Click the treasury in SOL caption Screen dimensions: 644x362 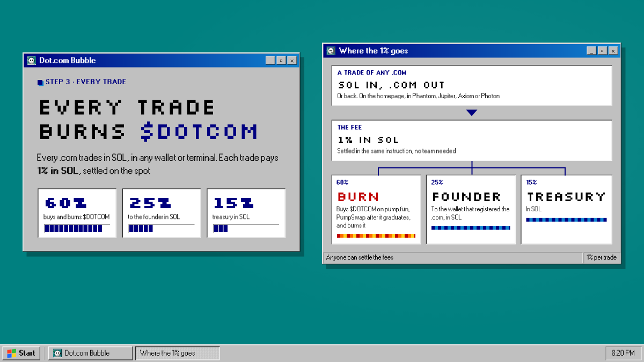pyautogui.click(x=231, y=217)
